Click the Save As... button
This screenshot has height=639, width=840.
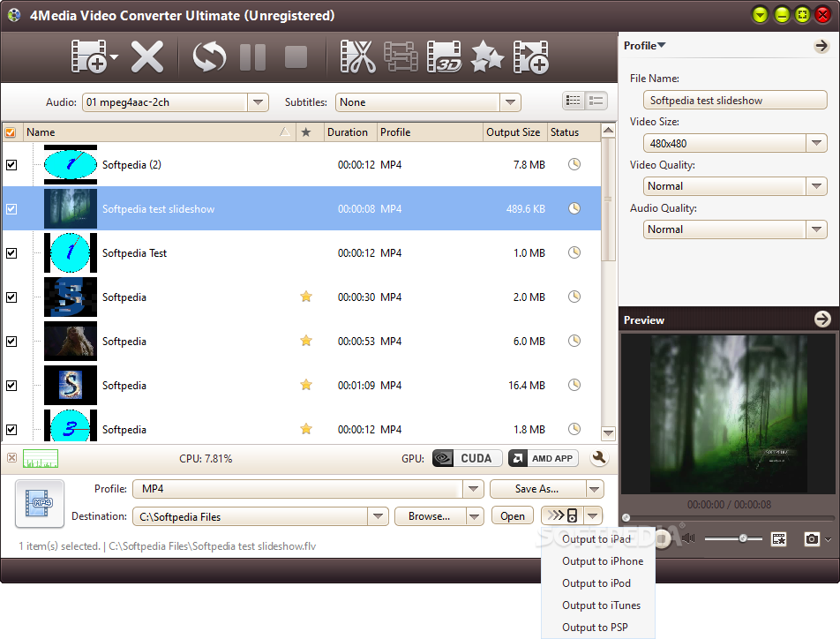(537, 488)
